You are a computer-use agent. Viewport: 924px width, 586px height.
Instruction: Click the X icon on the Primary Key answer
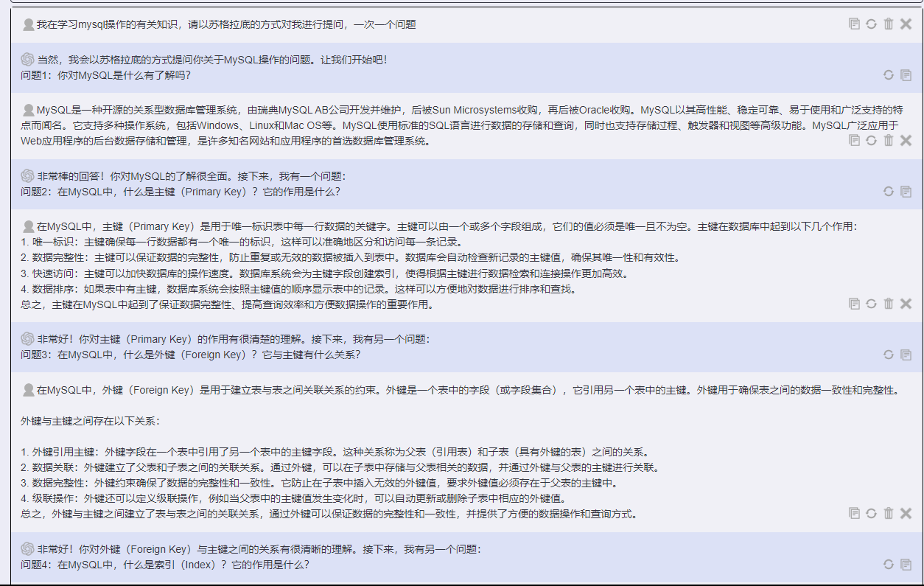(x=906, y=304)
